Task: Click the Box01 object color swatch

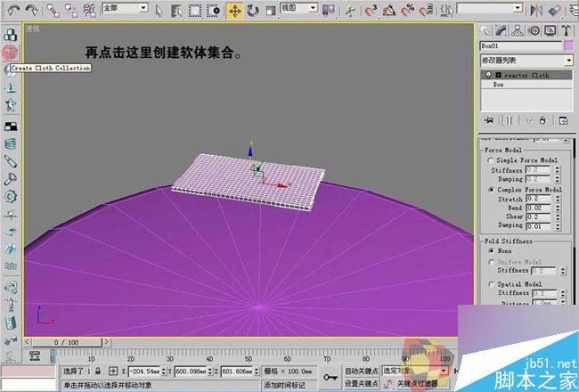Action: 568,45
